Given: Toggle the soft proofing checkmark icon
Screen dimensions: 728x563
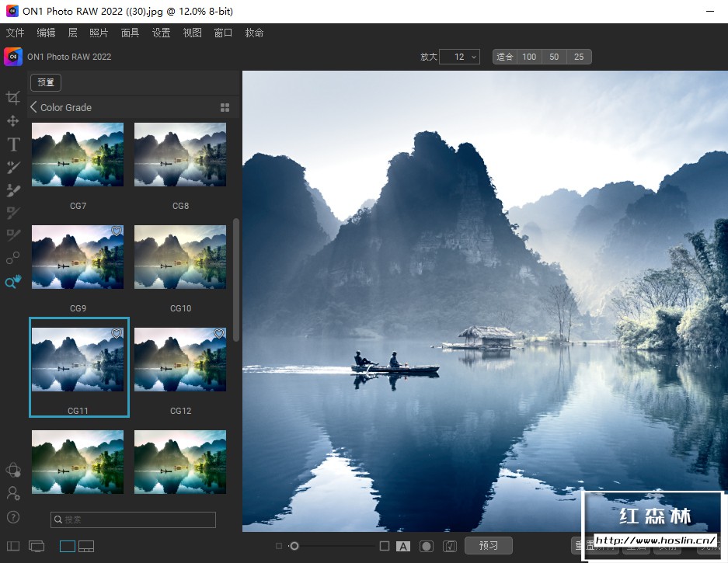Looking at the screenshot, I should [450, 546].
